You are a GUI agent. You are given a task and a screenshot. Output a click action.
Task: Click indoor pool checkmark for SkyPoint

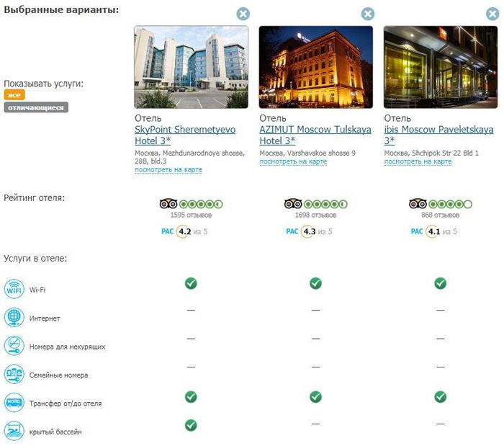[191, 425]
